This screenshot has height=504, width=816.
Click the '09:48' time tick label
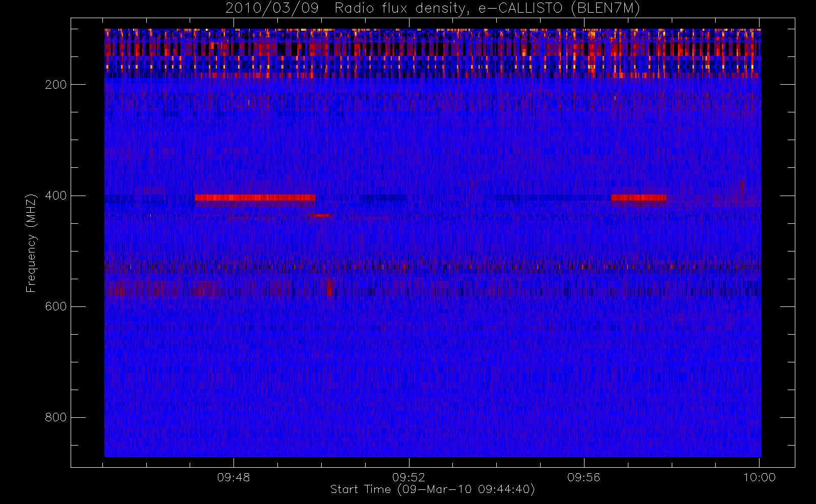point(234,477)
